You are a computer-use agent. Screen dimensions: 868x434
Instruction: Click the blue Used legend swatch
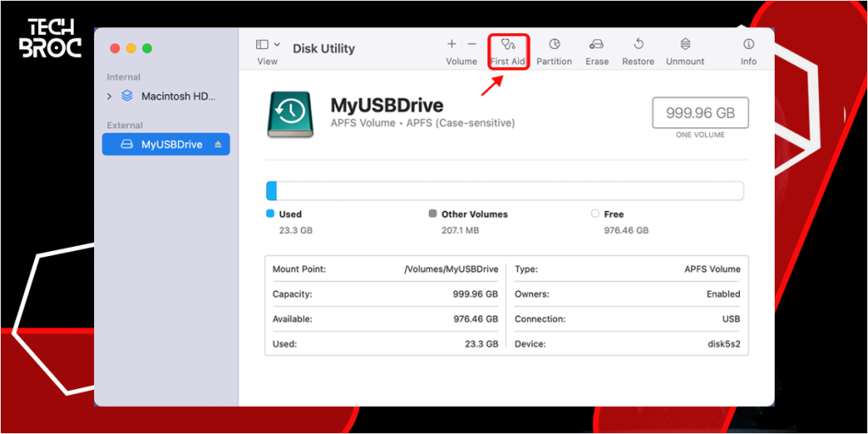[x=270, y=214]
